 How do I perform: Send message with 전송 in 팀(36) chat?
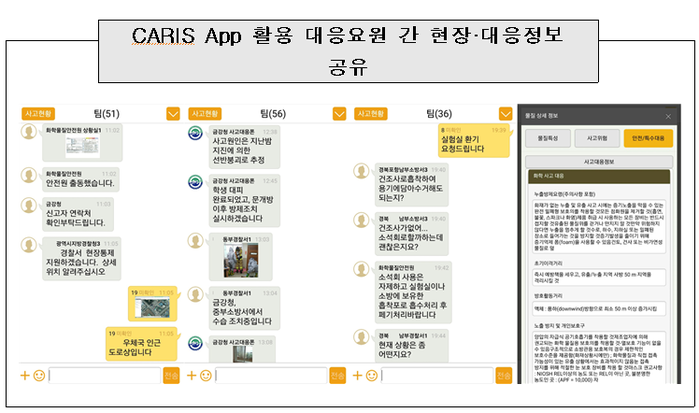coord(504,376)
